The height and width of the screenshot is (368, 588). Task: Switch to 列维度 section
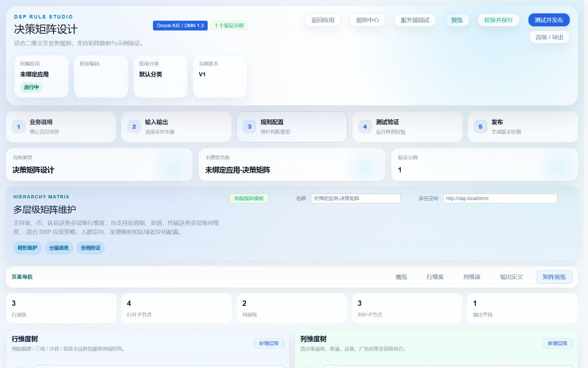(x=472, y=277)
